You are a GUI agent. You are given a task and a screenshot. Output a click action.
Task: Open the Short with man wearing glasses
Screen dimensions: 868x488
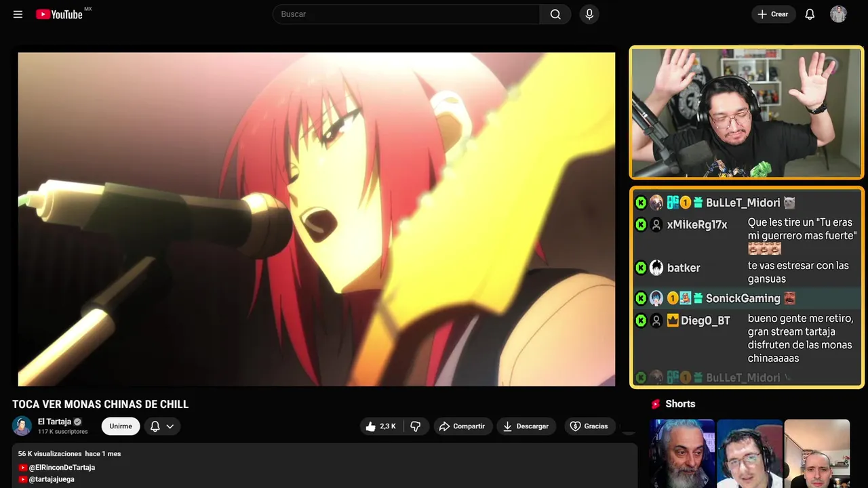749,453
